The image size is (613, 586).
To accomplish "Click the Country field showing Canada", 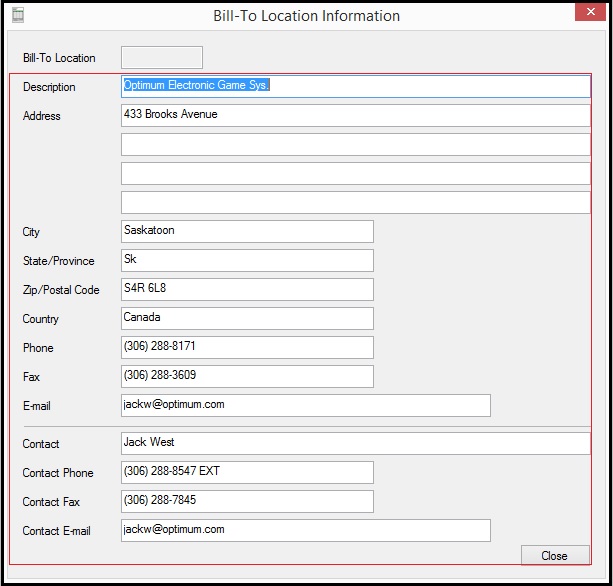I will tap(247, 318).
